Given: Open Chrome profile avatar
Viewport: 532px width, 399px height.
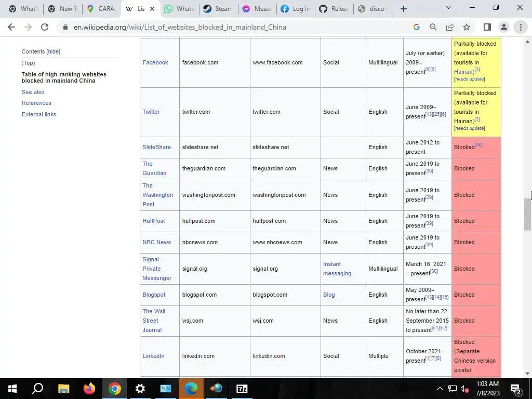Looking at the screenshot, I should pos(504,27).
